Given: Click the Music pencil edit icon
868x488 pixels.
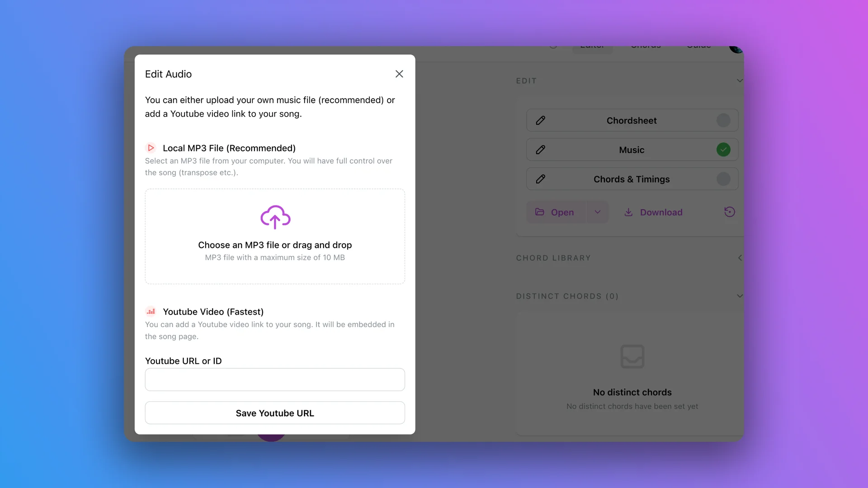Looking at the screenshot, I should coord(540,150).
